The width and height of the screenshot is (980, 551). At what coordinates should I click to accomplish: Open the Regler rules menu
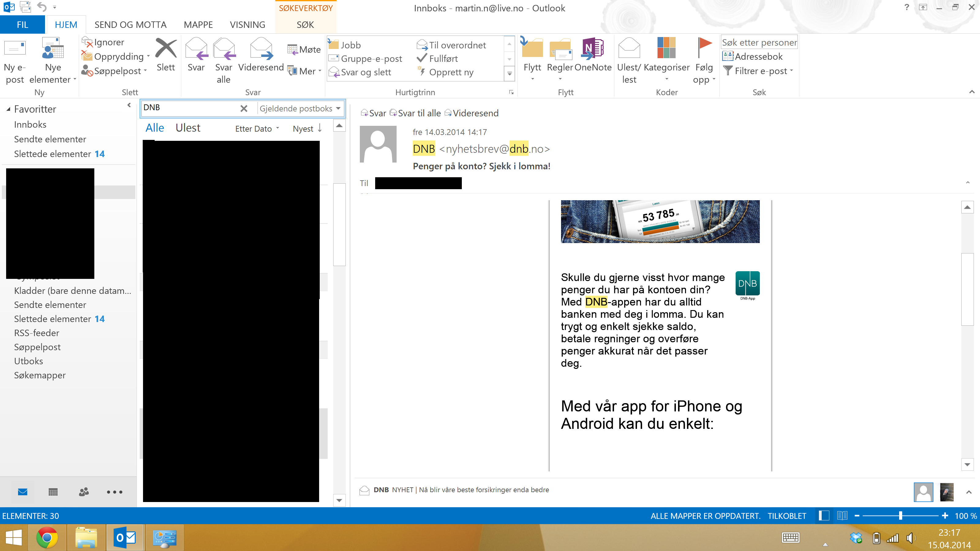coord(560,59)
